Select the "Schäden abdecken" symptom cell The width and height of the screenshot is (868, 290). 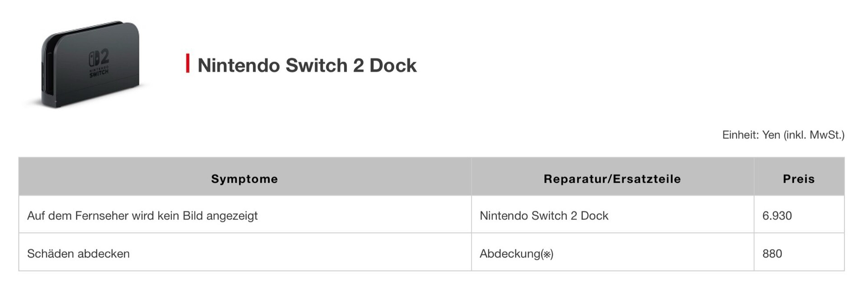(78, 254)
